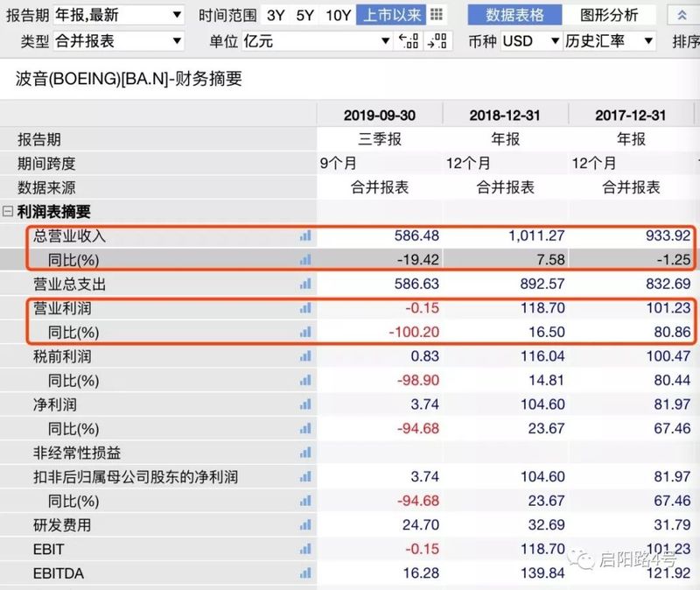Open chart icon for 非经常性损益 row
The width and height of the screenshot is (700, 590).
[305, 453]
